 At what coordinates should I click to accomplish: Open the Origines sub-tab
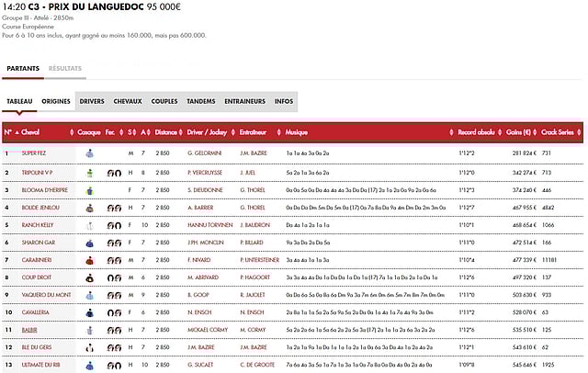(56, 101)
